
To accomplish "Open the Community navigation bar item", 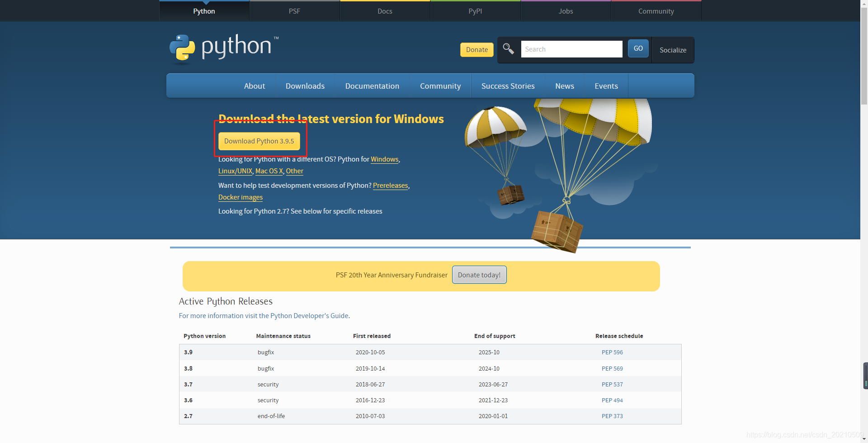I will pyautogui.click(x=440, y=86).
